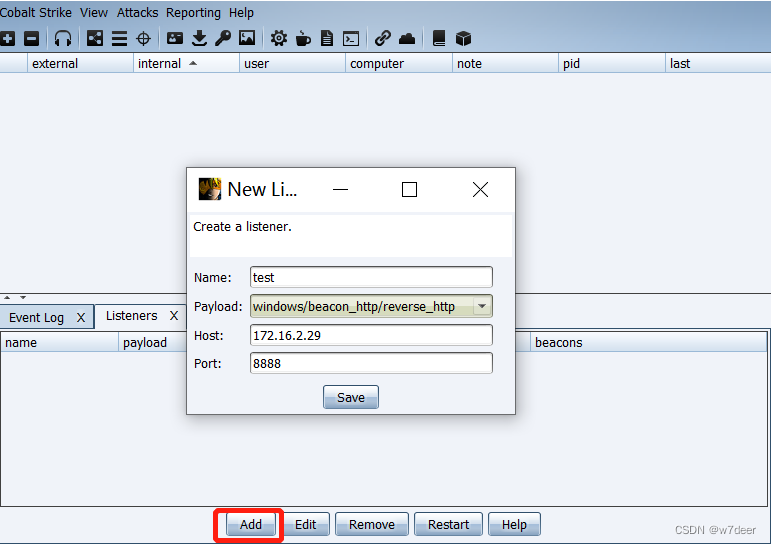771x544 pixels.
Task: Click the name column header in Listeners table
Action: click(59, 342)
